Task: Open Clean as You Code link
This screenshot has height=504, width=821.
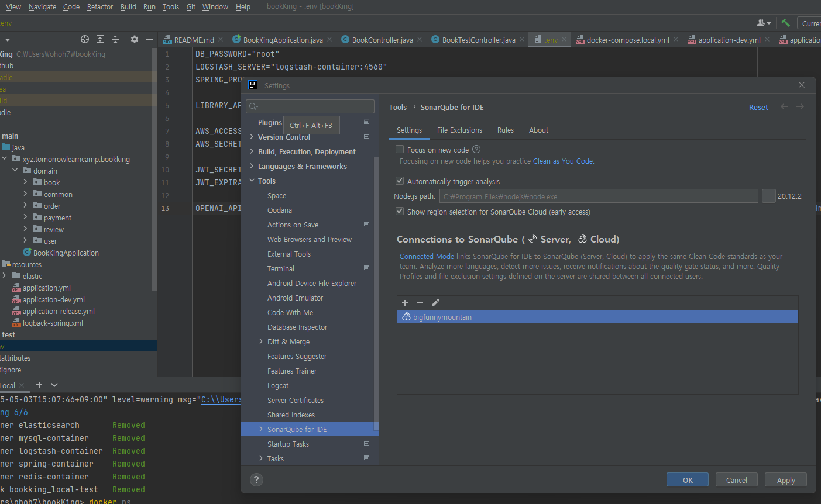Action: (563, 161)
